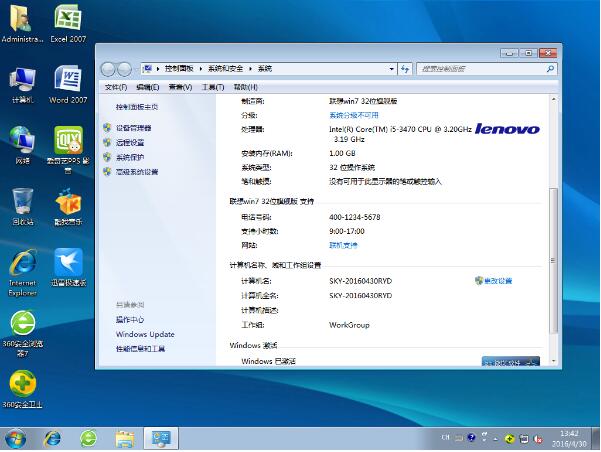601x452 pixels.
Task: Open Windows Explorer folder taskbar icon
Action: (x=125, y=439)
